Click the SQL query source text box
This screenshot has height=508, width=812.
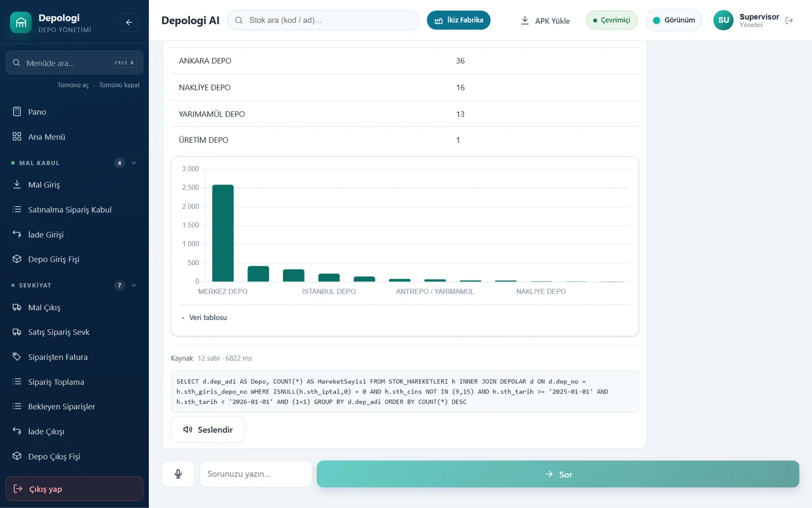click(405, 392)
